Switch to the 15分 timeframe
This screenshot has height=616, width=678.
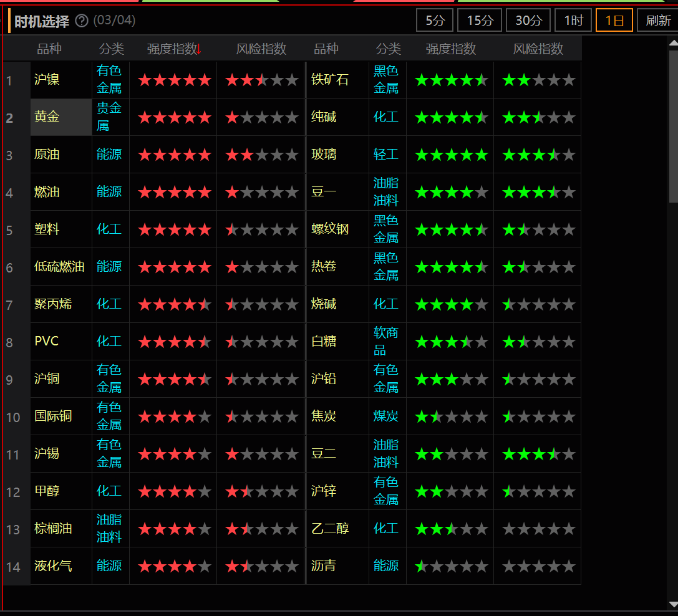480,21
